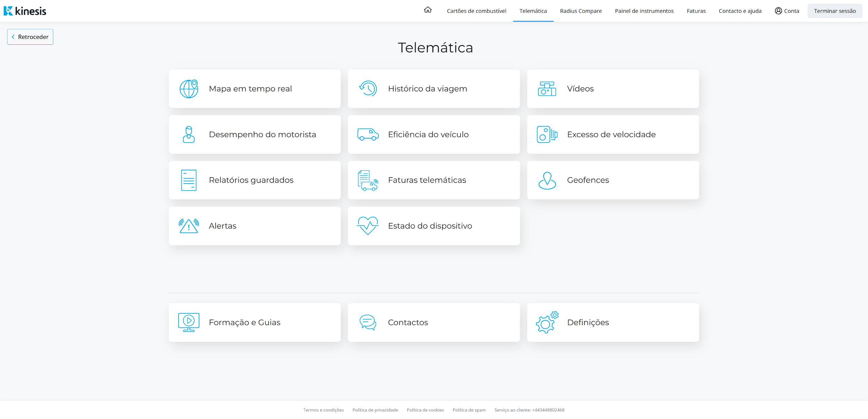Open the location pin Geofences icon

click(547, 180)
